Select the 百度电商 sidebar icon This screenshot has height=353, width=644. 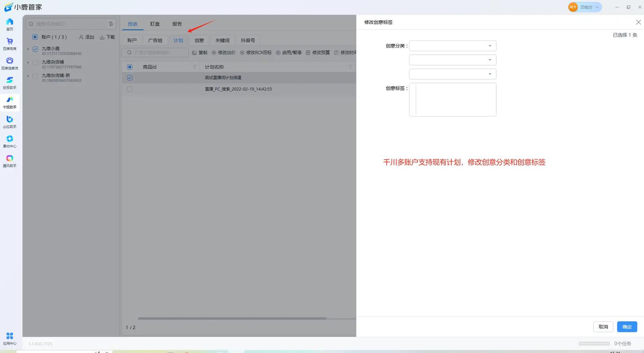click(x=10, y=44)
